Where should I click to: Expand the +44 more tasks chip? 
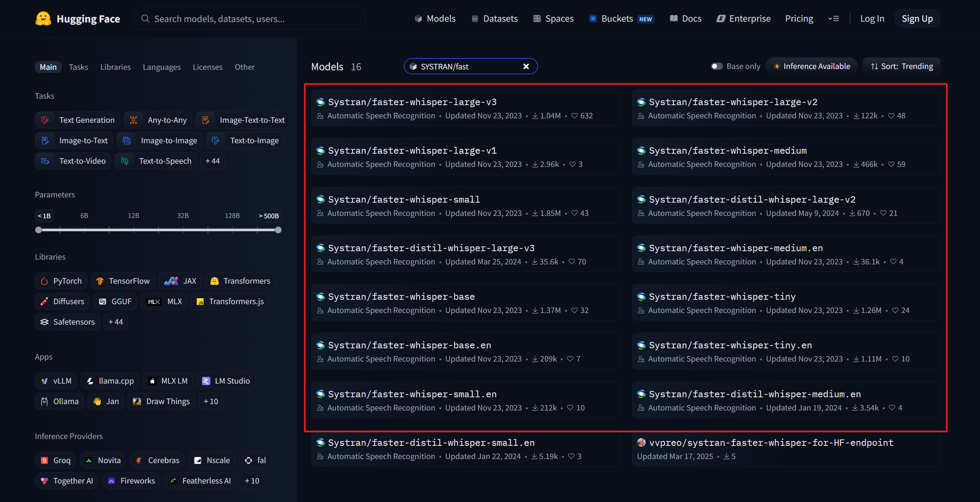(213, 161)
